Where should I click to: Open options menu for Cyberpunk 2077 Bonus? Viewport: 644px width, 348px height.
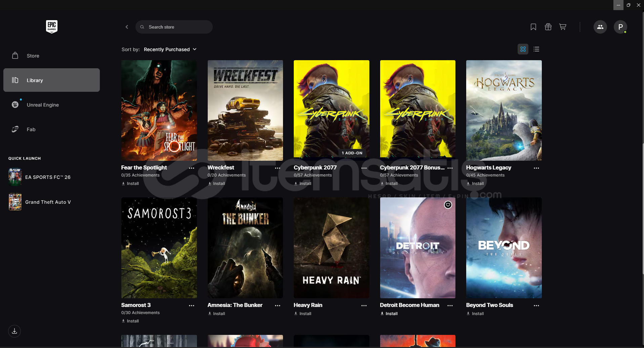pos(450,168)
